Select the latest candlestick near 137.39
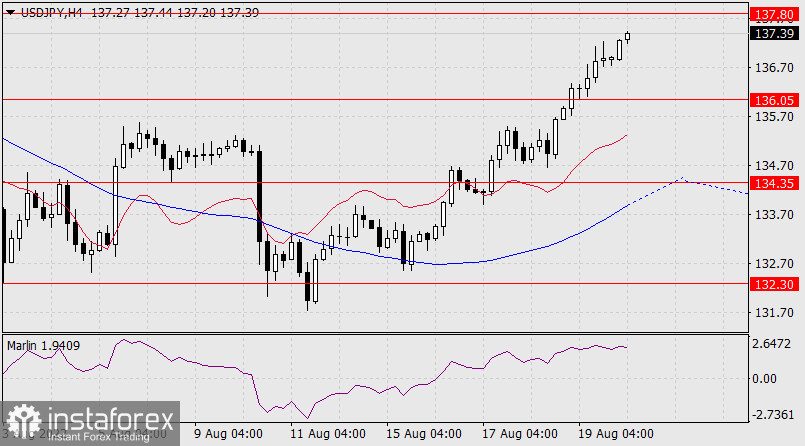Viewport: 805px width, 446px height. tap(627, 36)
